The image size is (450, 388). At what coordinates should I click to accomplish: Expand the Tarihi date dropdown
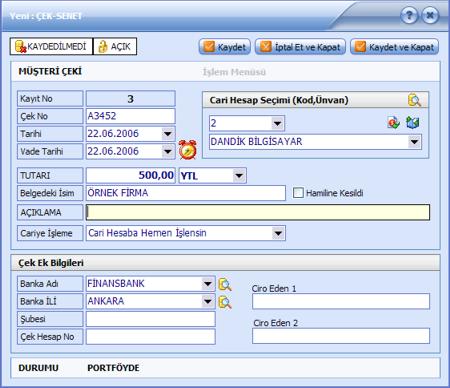coord(168,134)
